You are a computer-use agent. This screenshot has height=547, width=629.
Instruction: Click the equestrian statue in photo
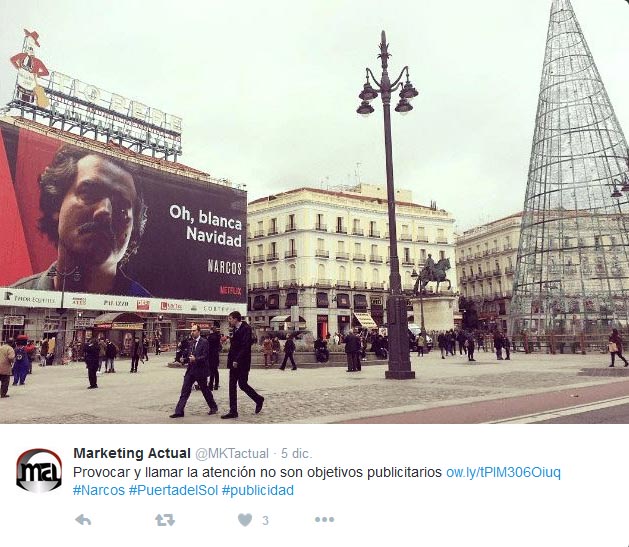coord(433,274)
